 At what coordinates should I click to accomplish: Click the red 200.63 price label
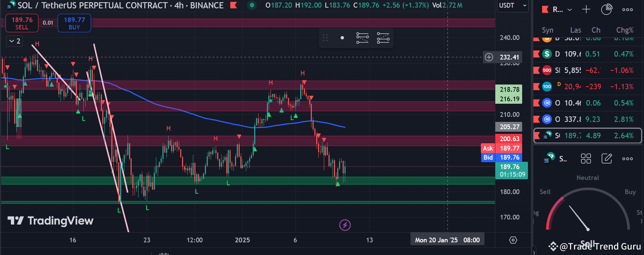pos(509,139)
